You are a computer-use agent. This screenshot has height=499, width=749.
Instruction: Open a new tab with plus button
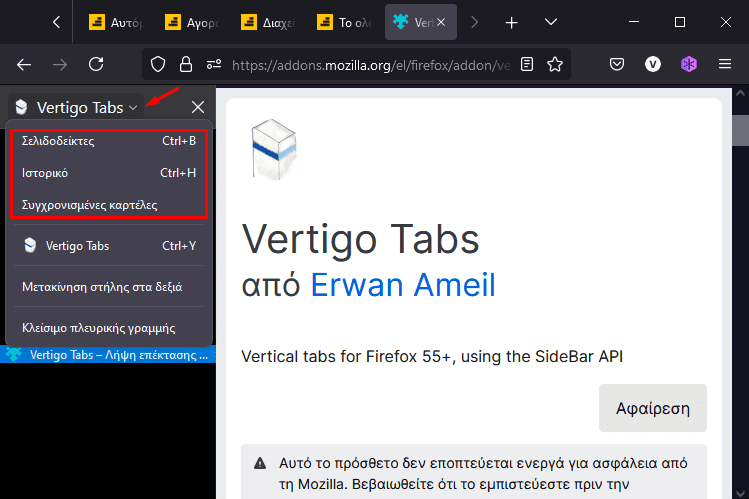[511, 22]
